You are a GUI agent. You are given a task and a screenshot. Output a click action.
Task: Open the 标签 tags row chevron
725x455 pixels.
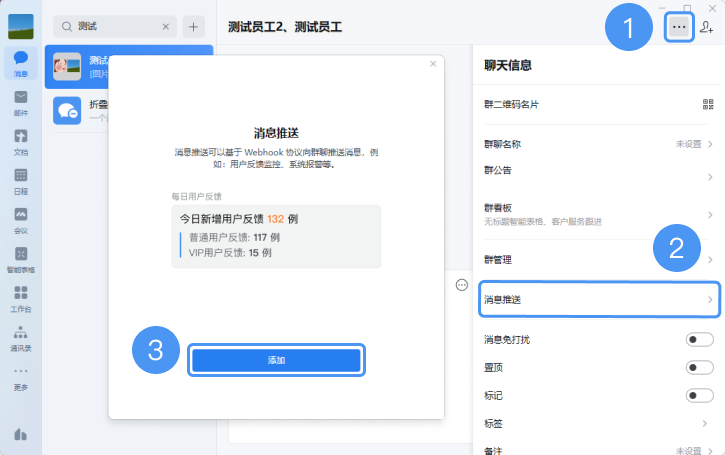(710, 423)
